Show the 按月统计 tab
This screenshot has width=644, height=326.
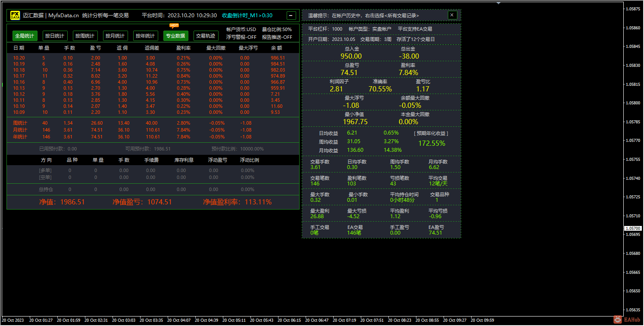115,36
